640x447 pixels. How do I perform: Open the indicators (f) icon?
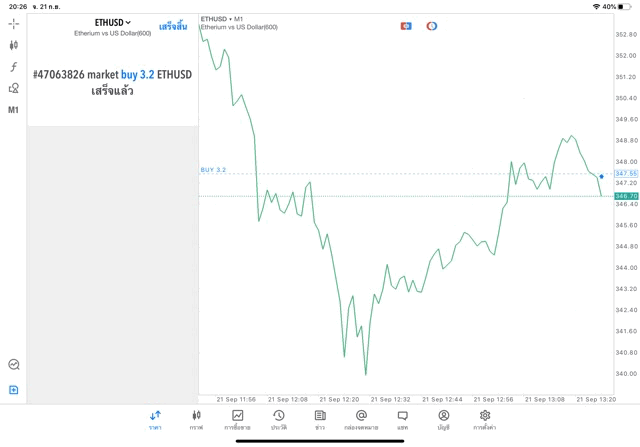[14, 67]
